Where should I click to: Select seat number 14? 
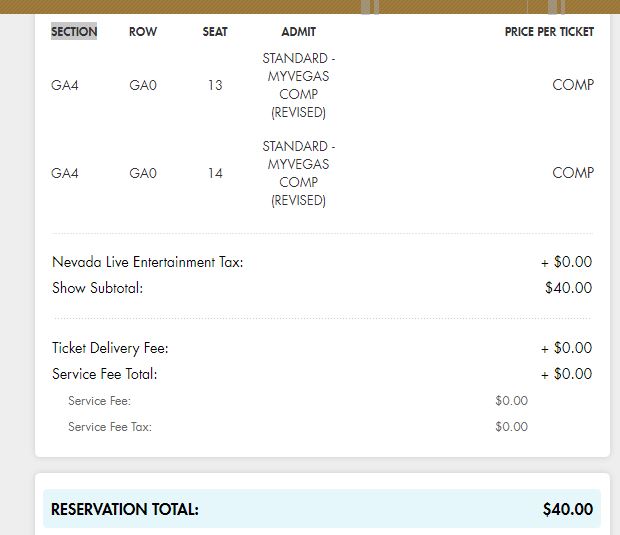point(215,173)
